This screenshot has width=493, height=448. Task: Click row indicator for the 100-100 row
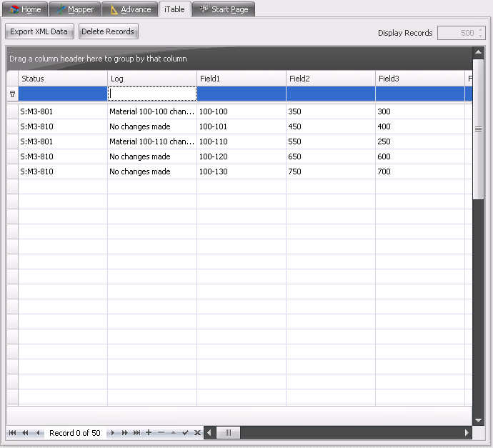(13, 111)
